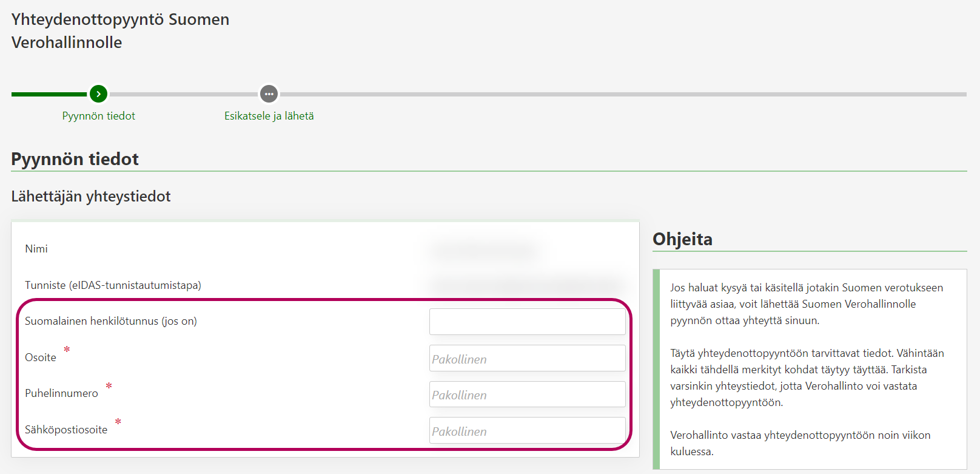Go to the Esikatsele ja lähetä step label
Viewport: 980px width, 474px height.
pyautogui.click(x=269, y=116)
